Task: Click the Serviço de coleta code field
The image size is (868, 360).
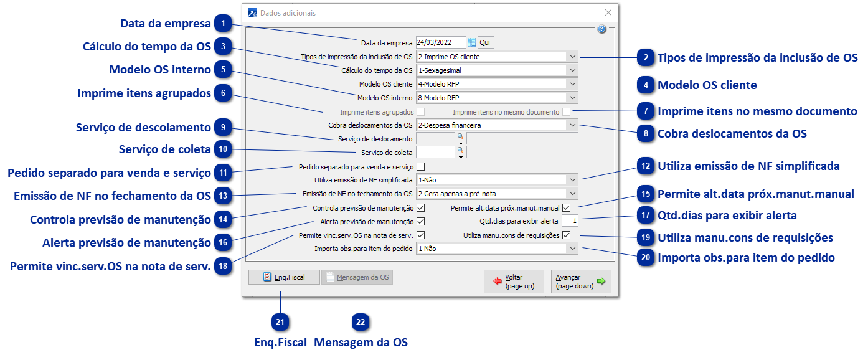Action: point(435,152)
